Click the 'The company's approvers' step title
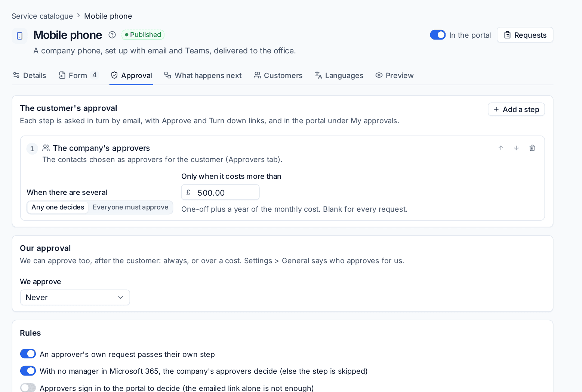The height and width of the screenshot is (392, 582). click(x=101, y=148)
